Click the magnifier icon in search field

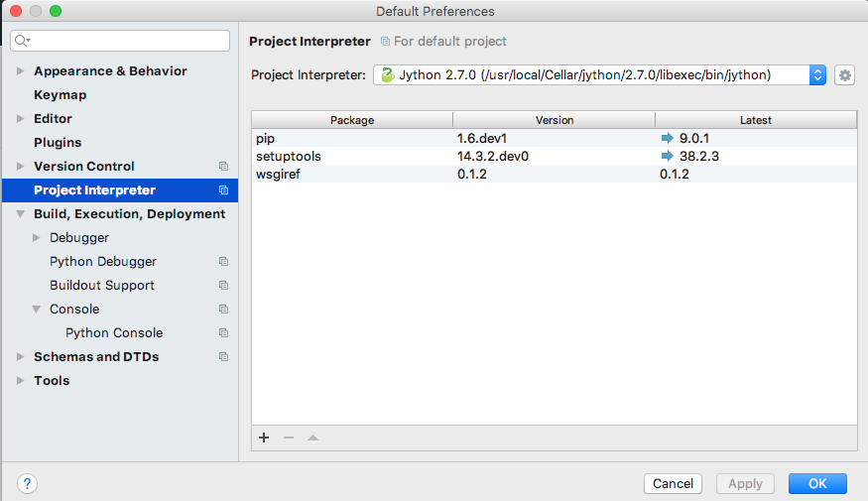pyautogui.click(x=22, y=41)
